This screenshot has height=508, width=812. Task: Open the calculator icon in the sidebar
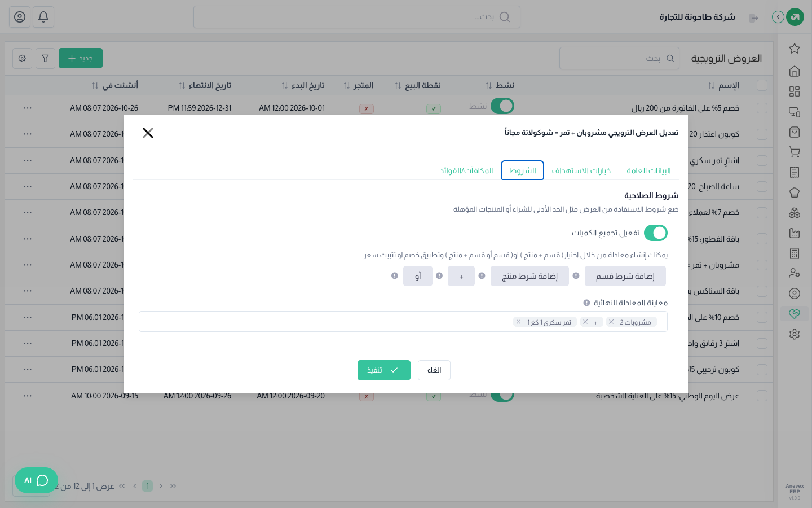coord(795,253)
